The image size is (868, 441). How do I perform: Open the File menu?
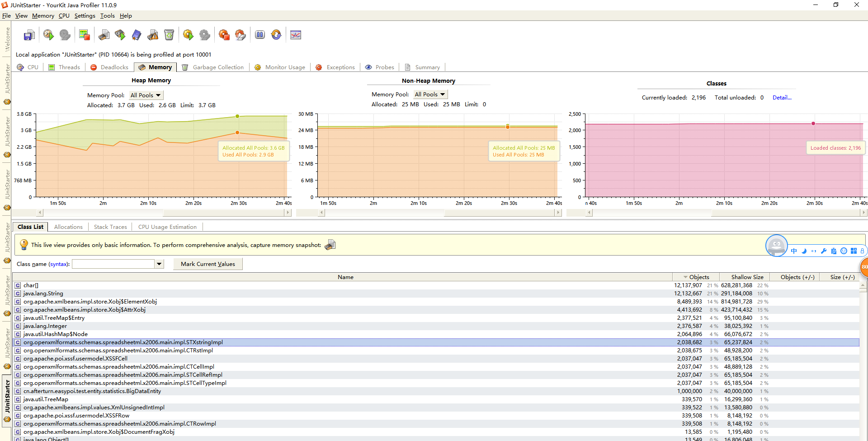pyautogui.click(x=6, y=15)
